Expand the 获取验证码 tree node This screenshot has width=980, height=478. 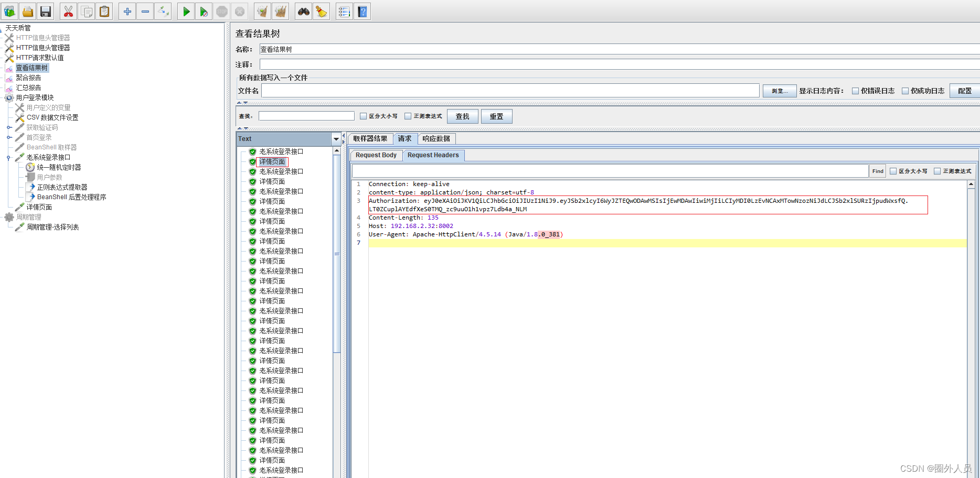tap(9, 127)
